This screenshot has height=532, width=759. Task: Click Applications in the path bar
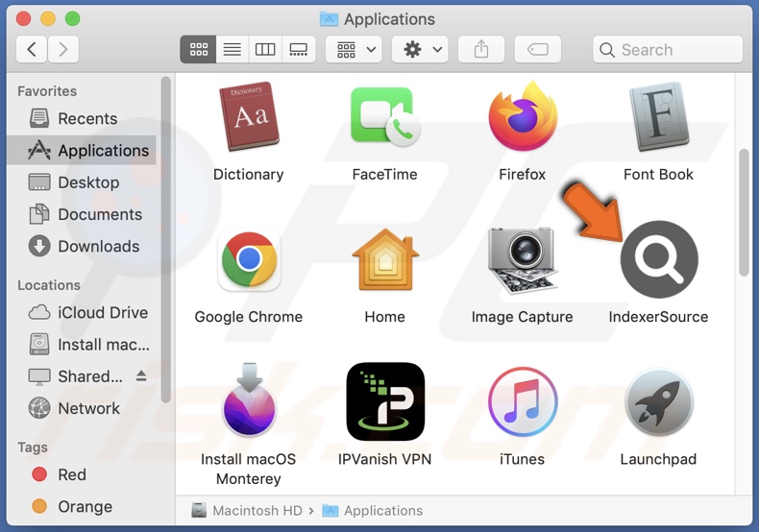(x=372, y=510)
